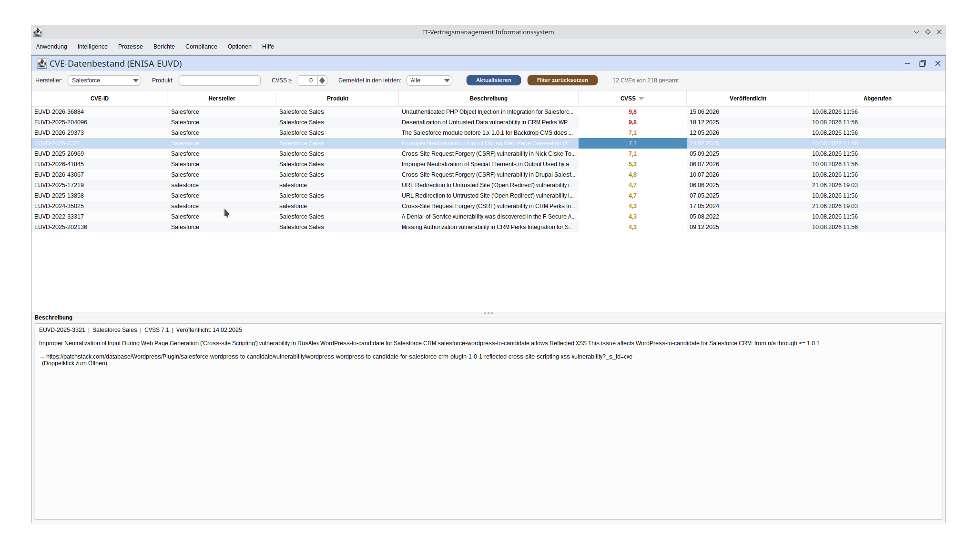Click the description 'Missing Authorization vulnerability in CRM Perks'
977x560 pixels.
pyautogui.click(x=487, y=227)
